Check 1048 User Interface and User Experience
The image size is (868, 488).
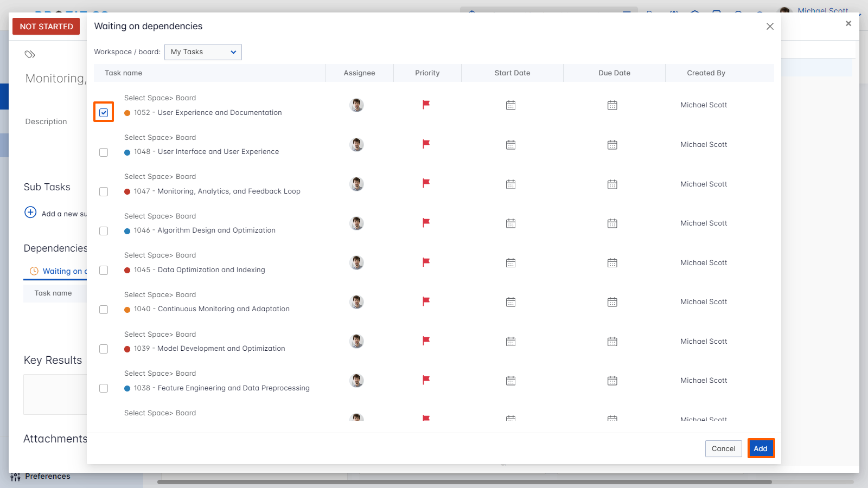104,152
